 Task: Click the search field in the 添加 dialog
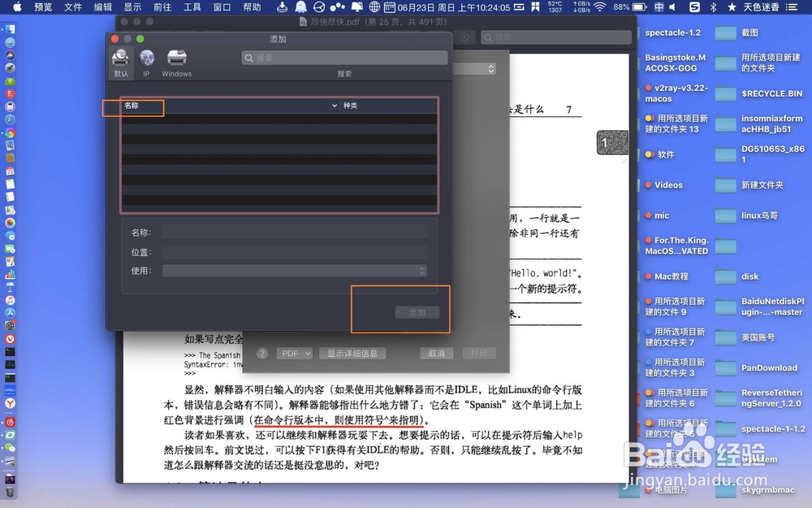(x=344, y=58)
